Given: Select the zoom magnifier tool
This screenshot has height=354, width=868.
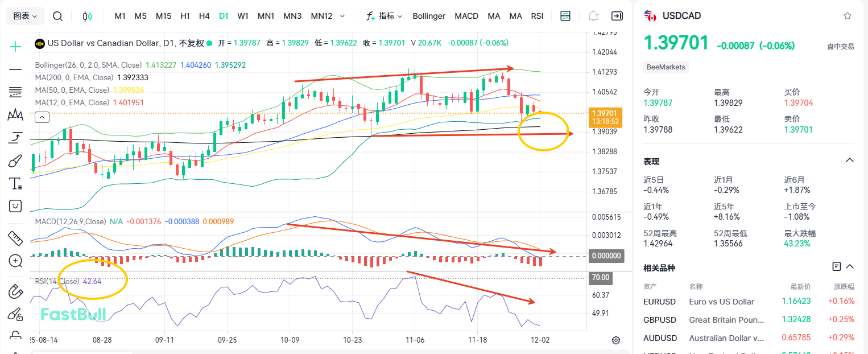Looking at the screenshot, I should pos(15,261).
